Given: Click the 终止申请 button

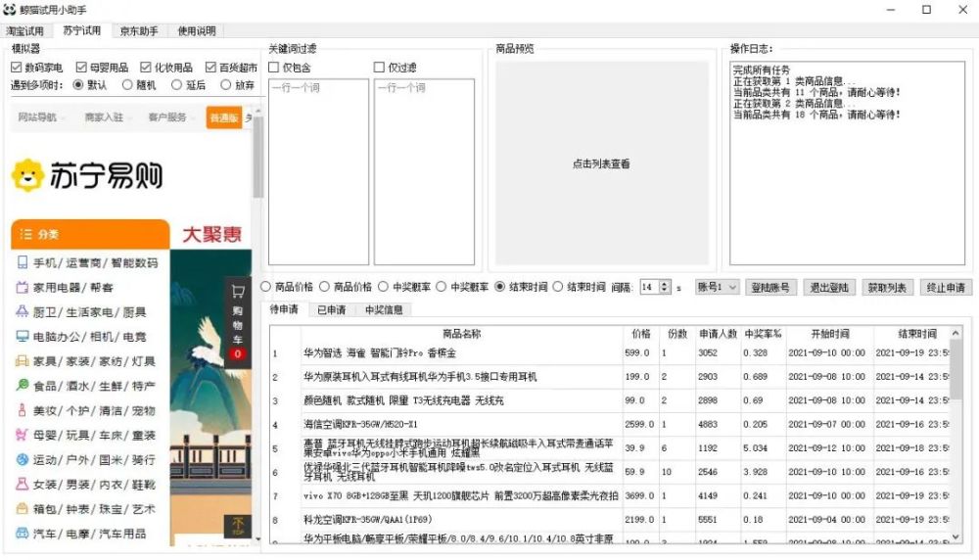Looking at the screenshot, I should [x=946, y=287].
